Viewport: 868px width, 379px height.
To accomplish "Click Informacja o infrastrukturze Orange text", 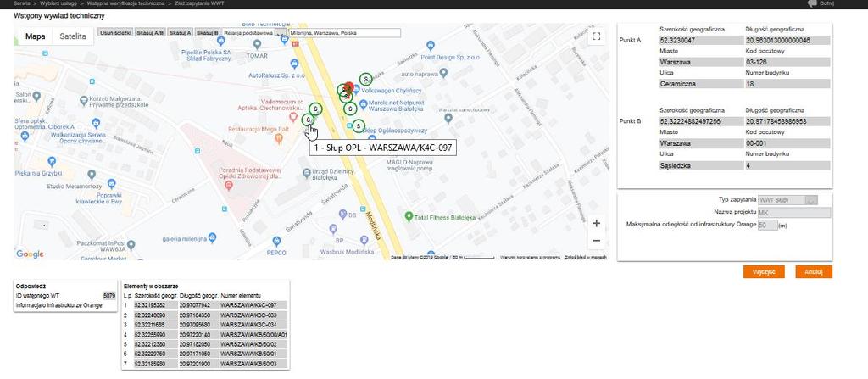I will 59,305.
